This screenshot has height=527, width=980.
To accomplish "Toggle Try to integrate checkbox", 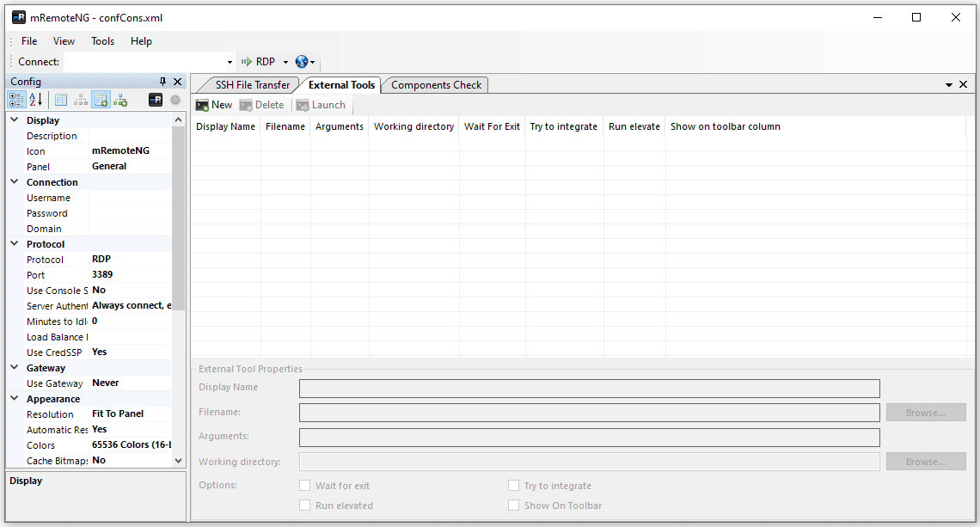I will click(514, 485).
